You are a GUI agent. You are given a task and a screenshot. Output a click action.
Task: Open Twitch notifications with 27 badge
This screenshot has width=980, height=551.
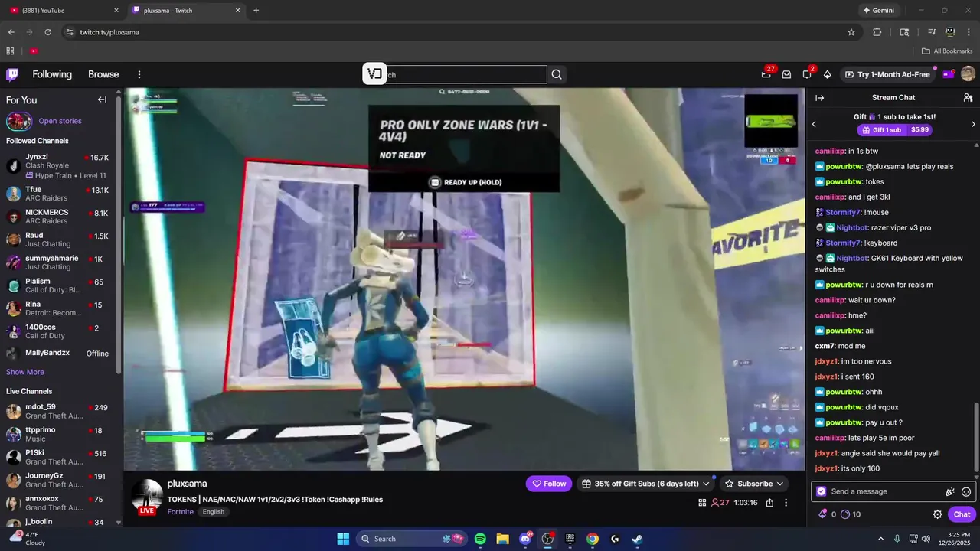click(766, 74)
